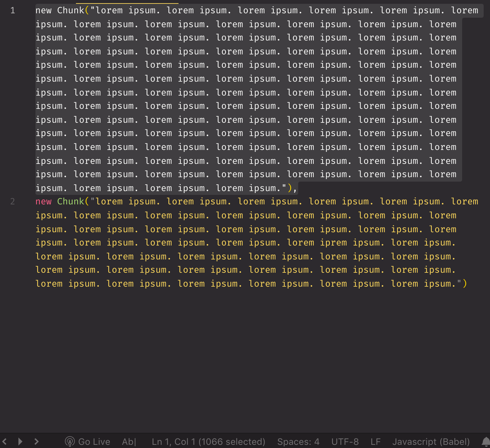490x448 pixels.
Task: Navigate forward with the right chevron arrow
Action: [x=36, y=442]
